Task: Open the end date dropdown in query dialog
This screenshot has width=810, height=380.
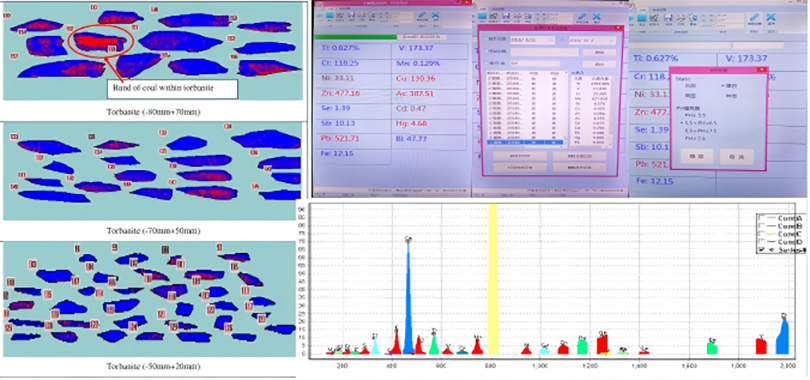Action: coord(611,40)
